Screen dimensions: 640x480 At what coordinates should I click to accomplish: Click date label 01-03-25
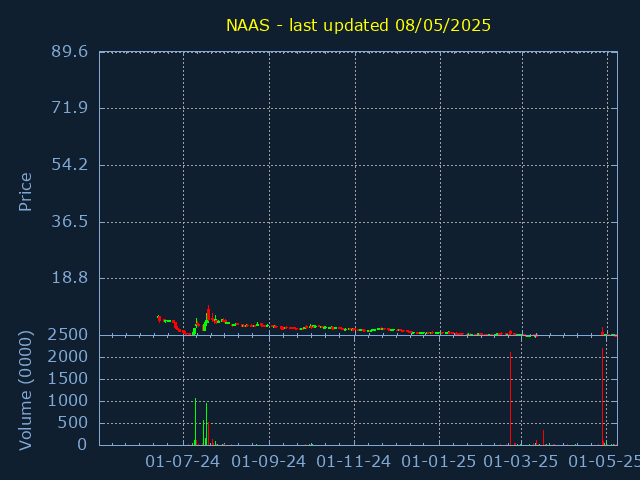pyautogui.click(x=520, y=462)
